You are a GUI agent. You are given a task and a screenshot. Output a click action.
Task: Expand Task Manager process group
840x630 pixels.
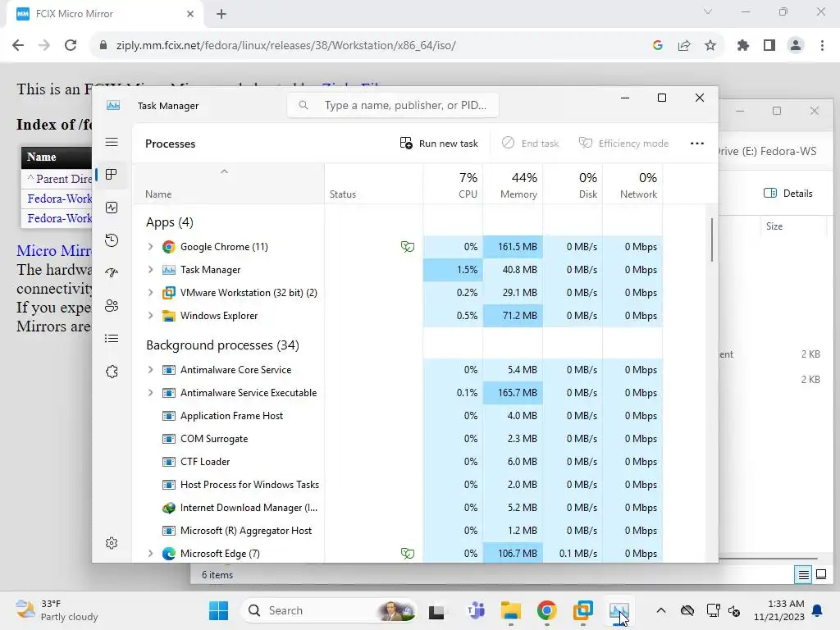point(151,270)
